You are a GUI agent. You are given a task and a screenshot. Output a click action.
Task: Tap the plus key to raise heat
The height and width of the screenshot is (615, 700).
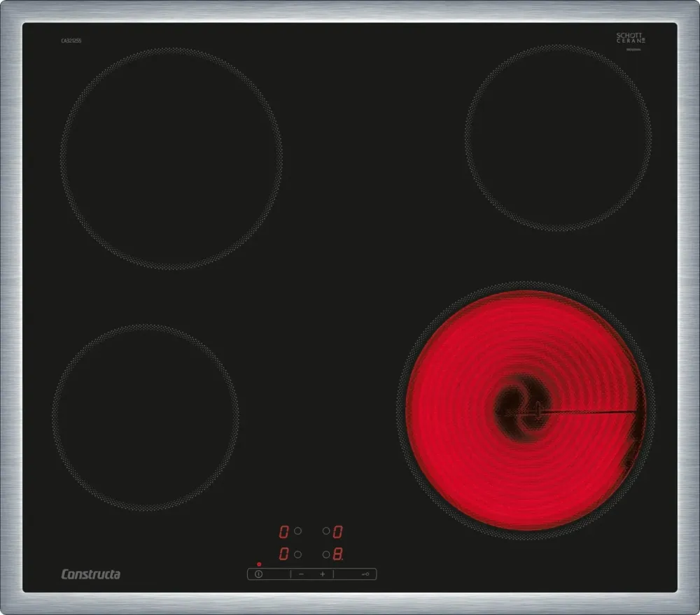click(323, 574)
